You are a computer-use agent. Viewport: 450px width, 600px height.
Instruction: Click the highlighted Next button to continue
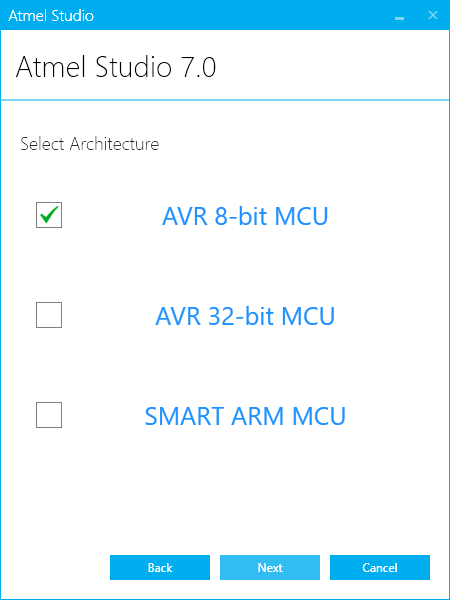(x=270, y=567)
